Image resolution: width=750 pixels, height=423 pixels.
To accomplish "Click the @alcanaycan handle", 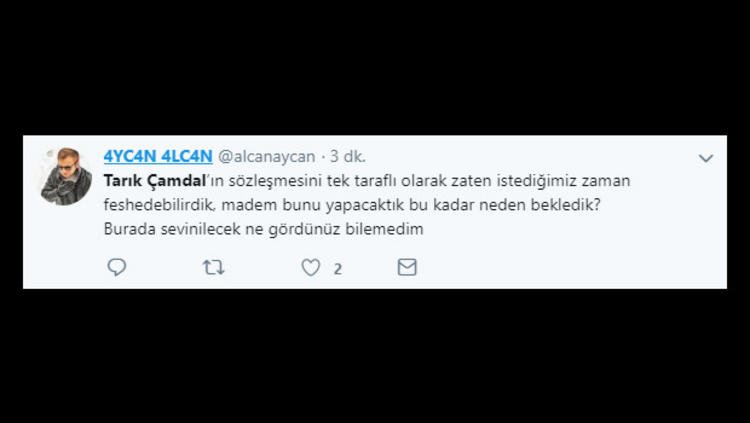I will coord(267,157).
